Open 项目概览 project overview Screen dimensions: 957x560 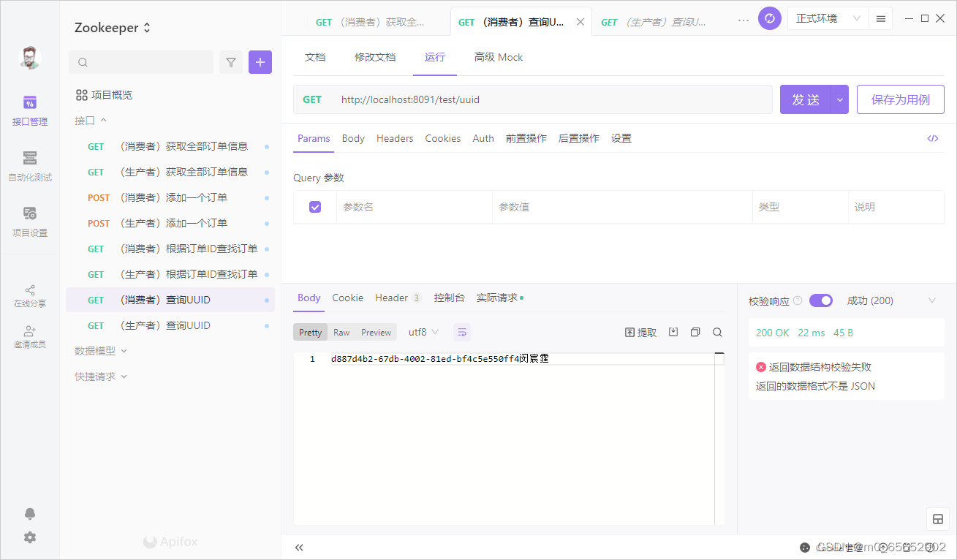pyautogui.click(x=105, y=95)
